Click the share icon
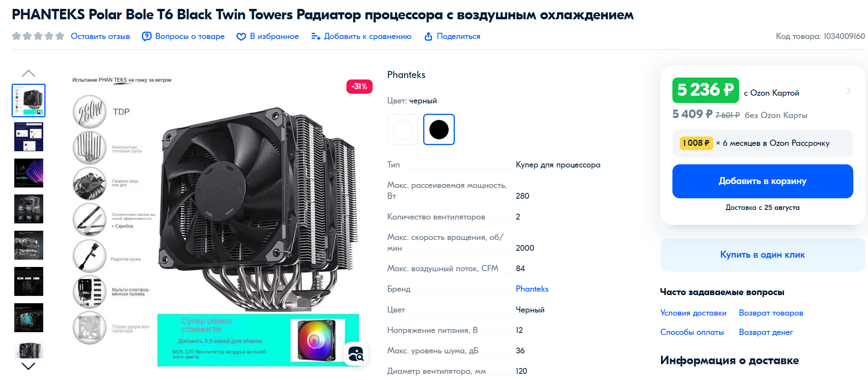 coord(428,37)
